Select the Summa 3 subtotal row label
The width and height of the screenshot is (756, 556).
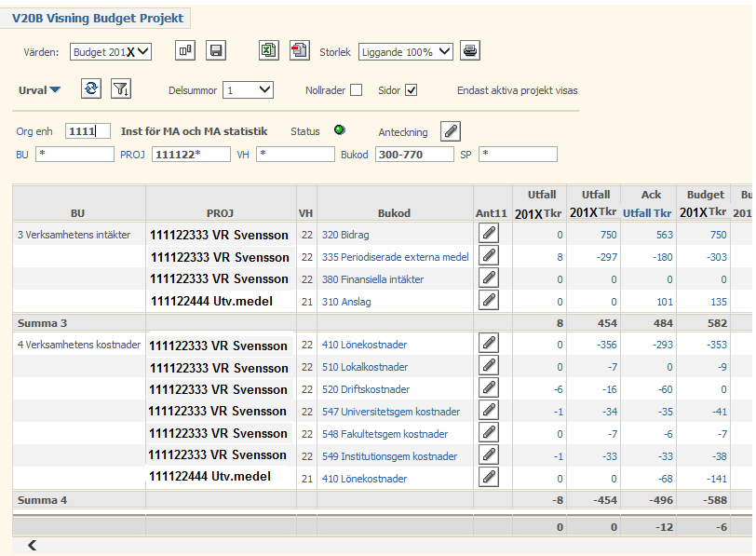pos(43,323)
